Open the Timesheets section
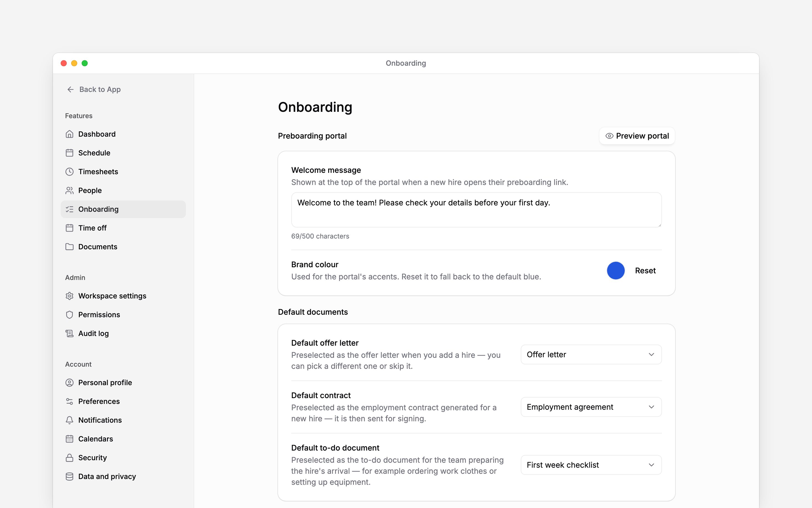The width and height of the screenshot is (812, 508). 123,172
